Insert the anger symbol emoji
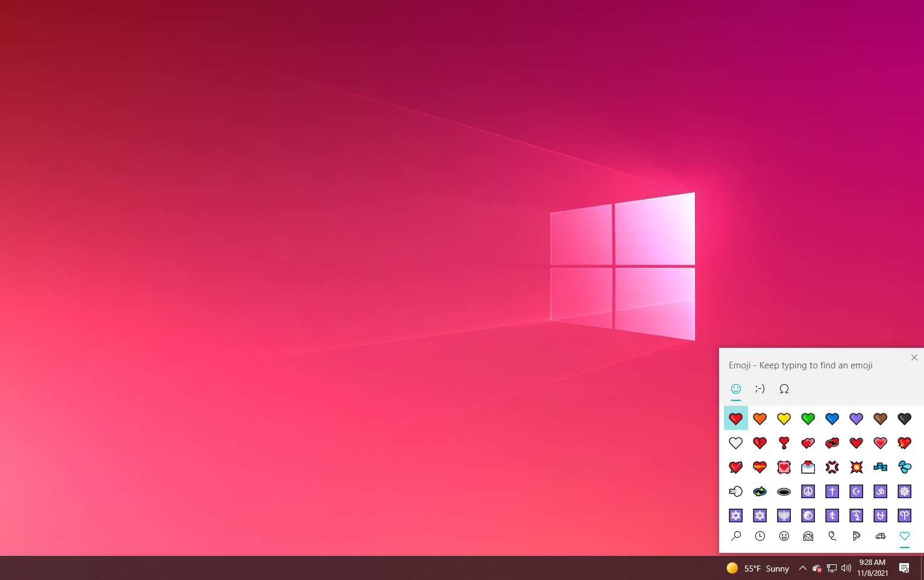This screenshot has width=924, height=580. [x=832, y=467]
